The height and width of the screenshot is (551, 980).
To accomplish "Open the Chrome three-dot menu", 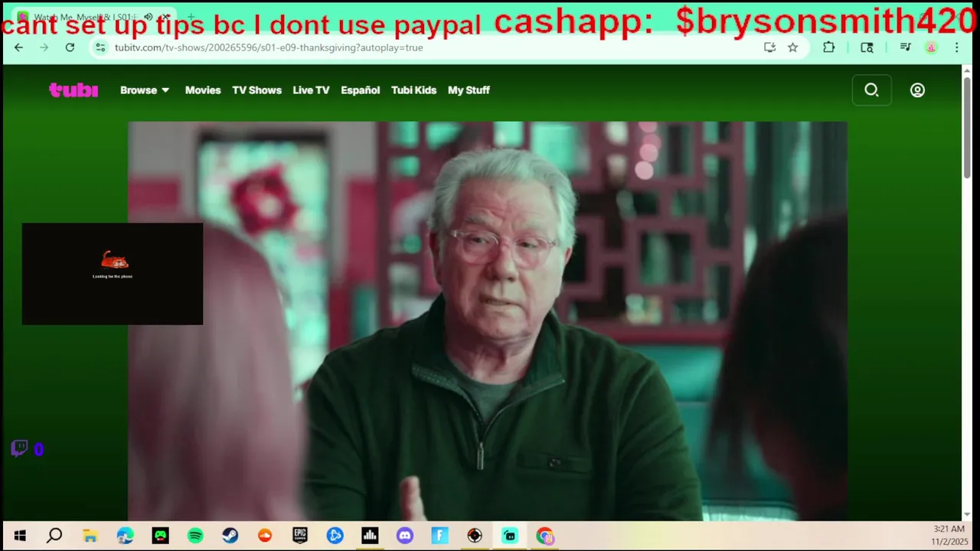I will (956, 47).
